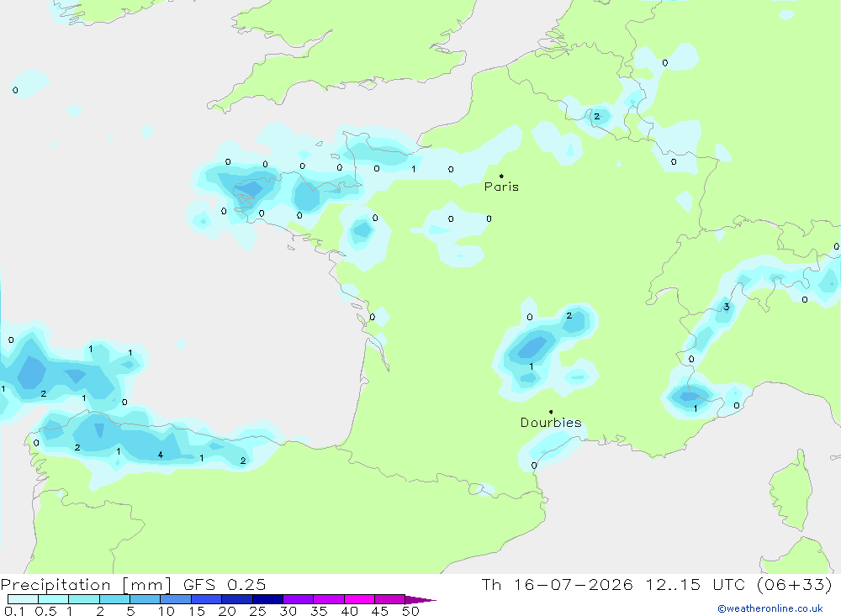
Task: Select the 35–40 mm legend swatch
Action: click(x=329, y=599)
